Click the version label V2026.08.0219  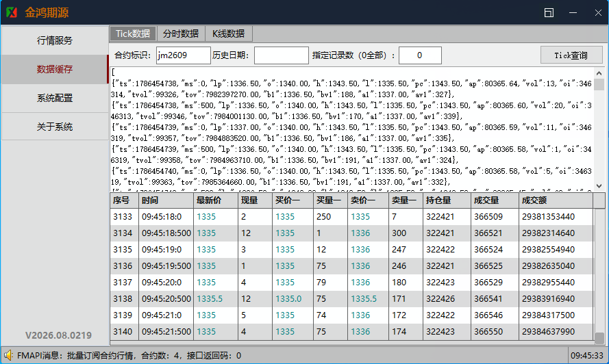click(59, 335)
